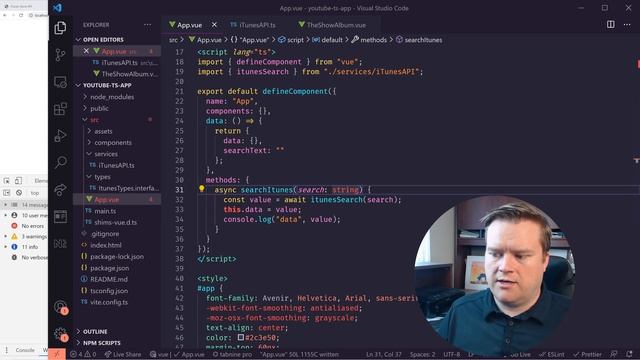Open the Accounts icon in activity bar
The width and height of the screenshot is (640, 360).
[60, 307]
